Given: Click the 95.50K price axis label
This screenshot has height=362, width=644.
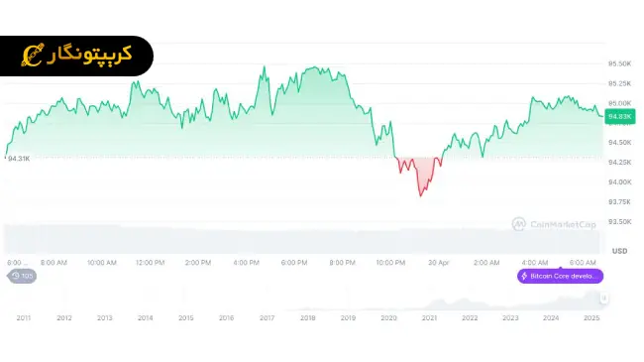Looking at the screenshot, I should (x=620, y=63).
